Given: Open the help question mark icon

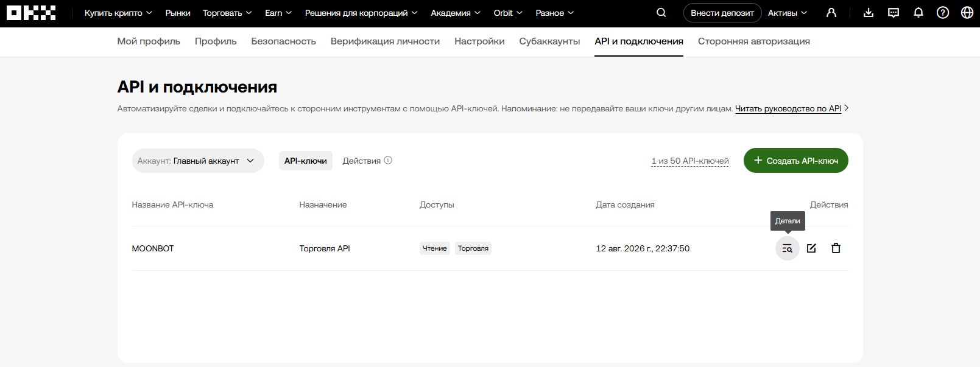Looking at the screenshot, I should (x=943, y=13).
